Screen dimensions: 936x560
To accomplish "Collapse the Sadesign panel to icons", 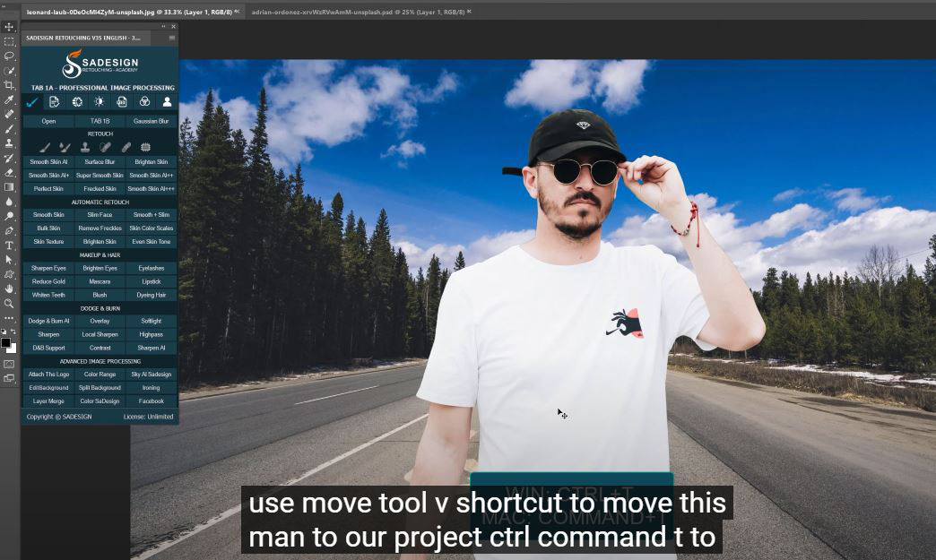I will (x=163, y=26).
